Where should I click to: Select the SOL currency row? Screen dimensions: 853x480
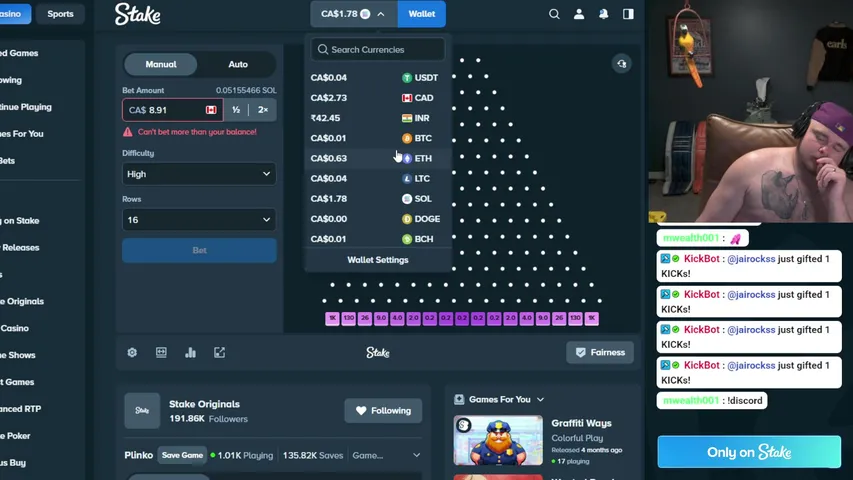(x=378, y=199)
